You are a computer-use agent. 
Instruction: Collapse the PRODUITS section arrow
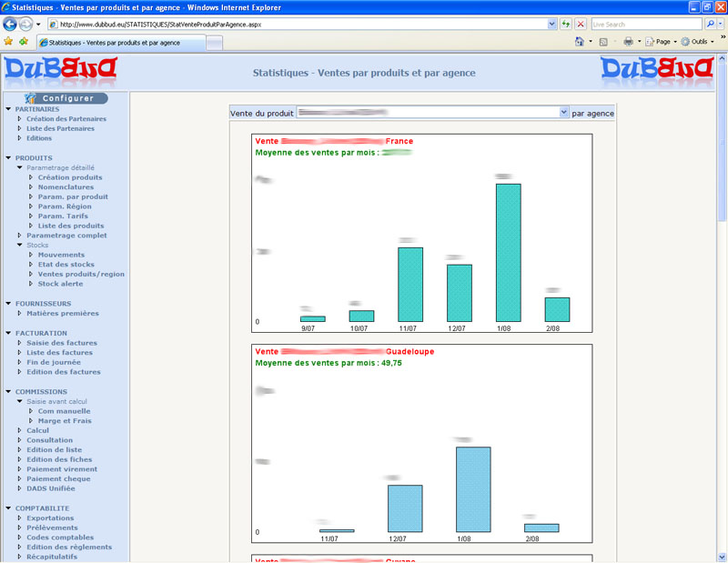(x=8, y=158)
